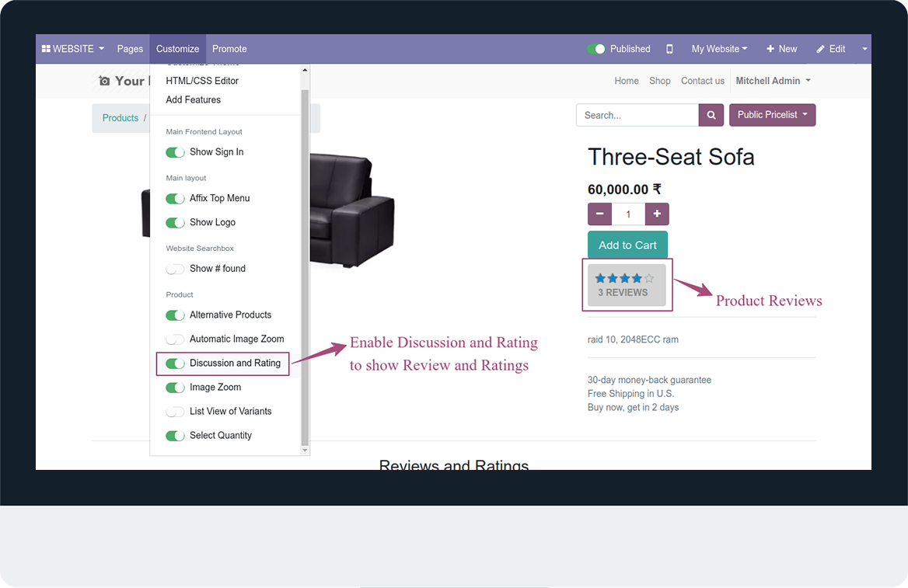Click the Customize menu scrollbar thumb
The image size is (908, 588).
coord(306,266)
